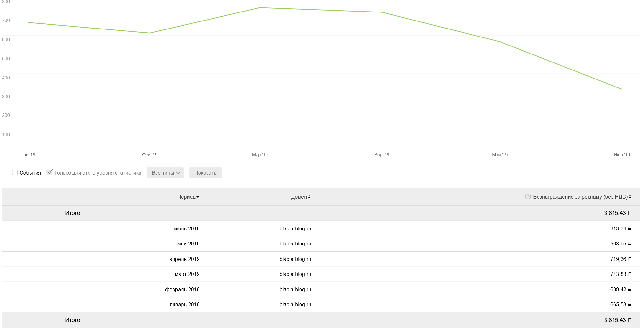Click blabla-blog.ru in the апрель 2019 row

point(295,259)
